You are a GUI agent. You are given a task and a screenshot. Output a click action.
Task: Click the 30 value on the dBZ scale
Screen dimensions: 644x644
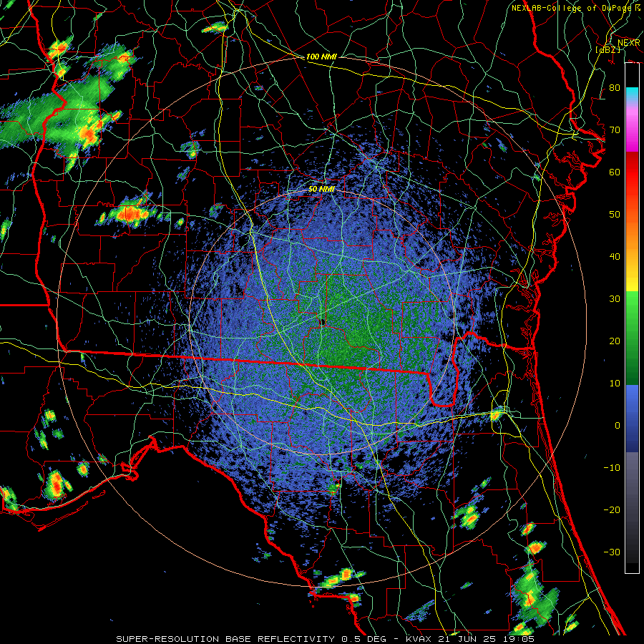click(615, 299)
